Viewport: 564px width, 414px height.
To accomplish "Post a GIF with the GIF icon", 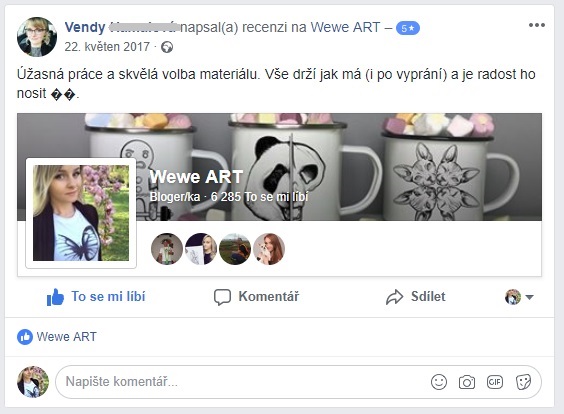I will coord(495,382).
